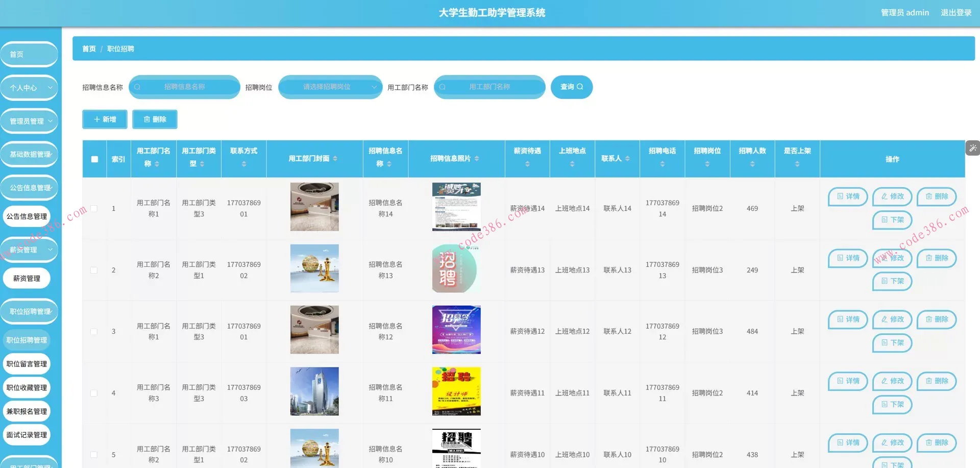
Task: Sort table by 招聘人数 column
Action: [x=752, y=164]
